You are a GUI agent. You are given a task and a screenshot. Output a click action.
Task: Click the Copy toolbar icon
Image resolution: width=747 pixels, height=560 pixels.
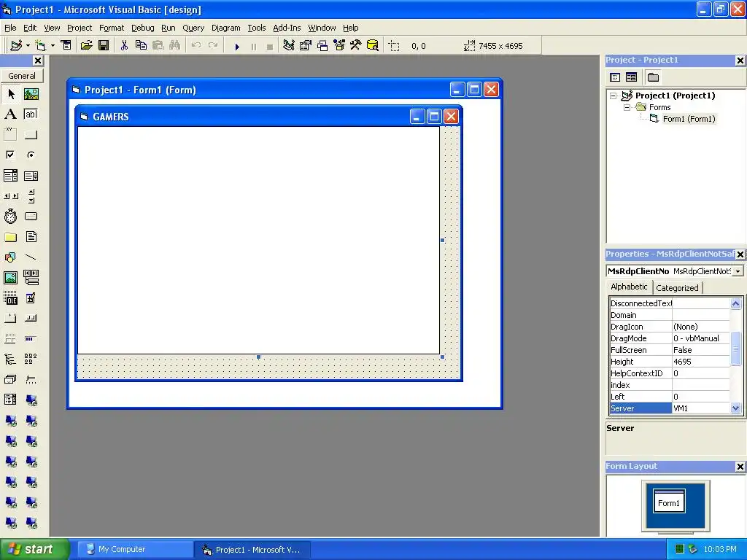click(x=141, y=46)
